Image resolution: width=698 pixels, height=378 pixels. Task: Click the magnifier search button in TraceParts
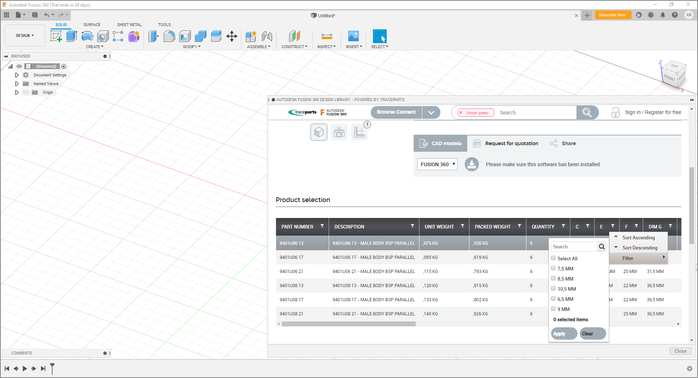coord(587,112)
